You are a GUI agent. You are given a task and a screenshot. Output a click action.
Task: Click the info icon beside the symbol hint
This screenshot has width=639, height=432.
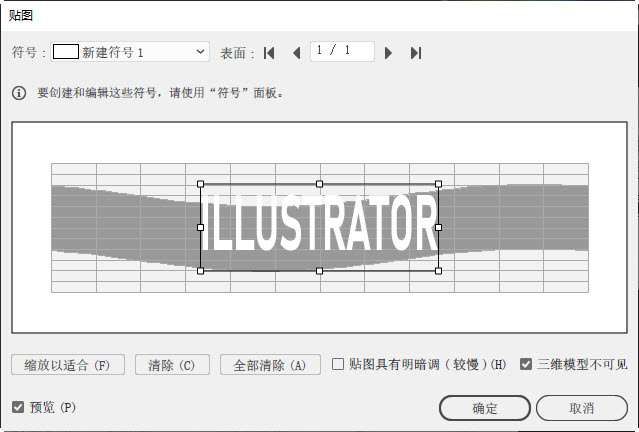click(x=19, y=93)
